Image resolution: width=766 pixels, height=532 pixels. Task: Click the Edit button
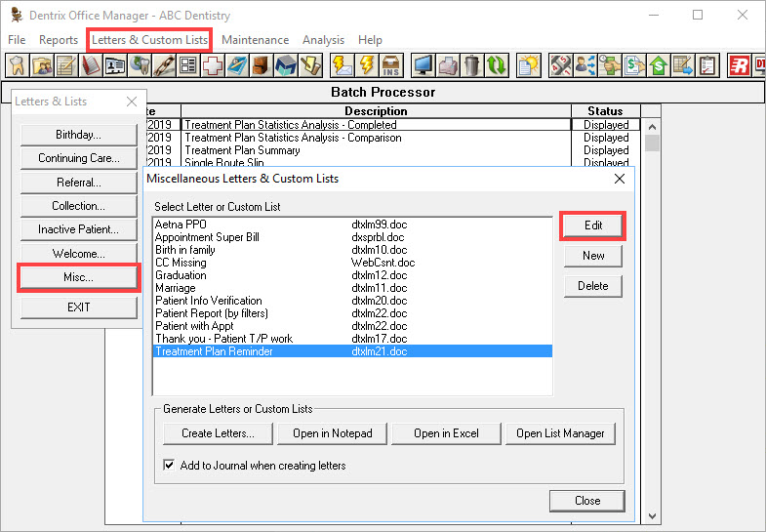click(593, 225)
